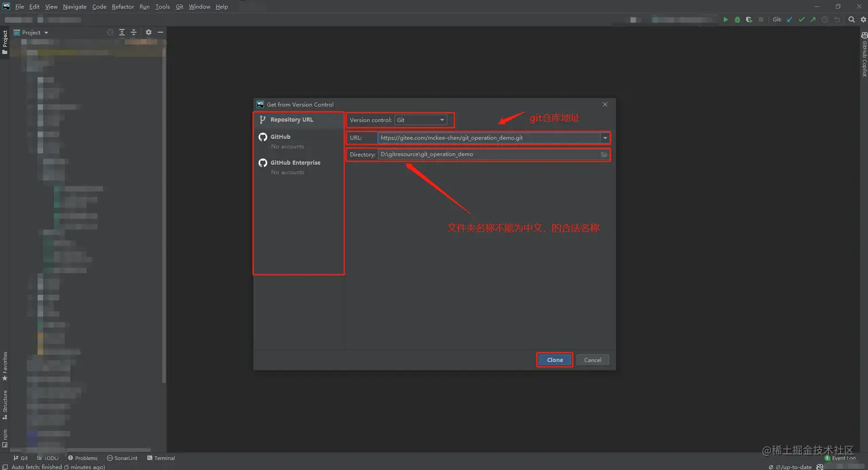This screenshot has width=868, height=470.
Task: Expand the URL history dropdown arrow
Action: (605, 138)
